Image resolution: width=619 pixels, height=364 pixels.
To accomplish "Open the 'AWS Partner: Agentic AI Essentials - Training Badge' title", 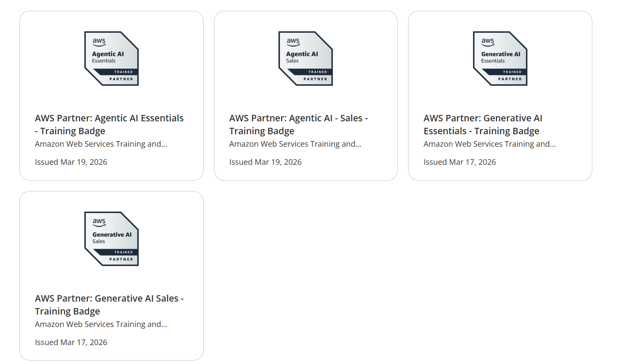I will (x=109, y=124).
